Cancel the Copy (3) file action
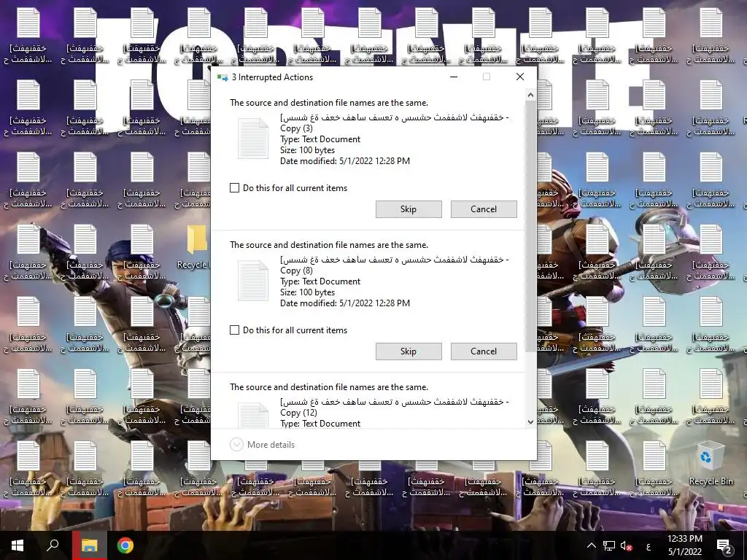Image resolution: width=747 pixels, height=560 pixels. pos(484,209)
